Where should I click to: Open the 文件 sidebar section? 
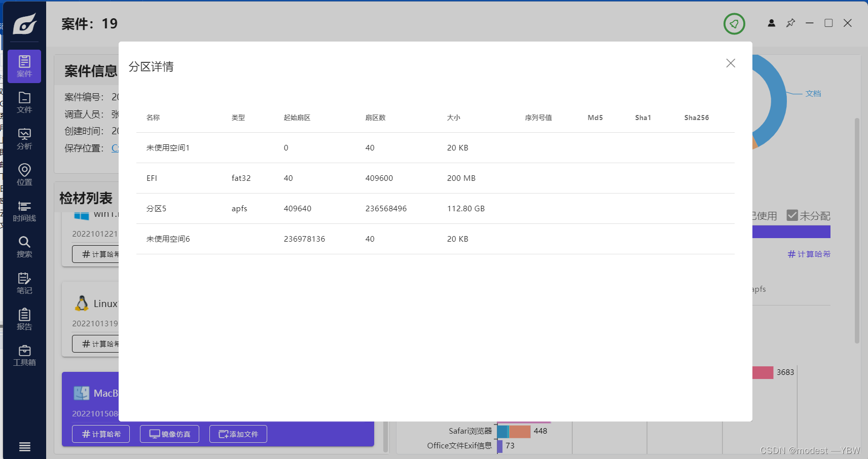(x=24, y=102)
